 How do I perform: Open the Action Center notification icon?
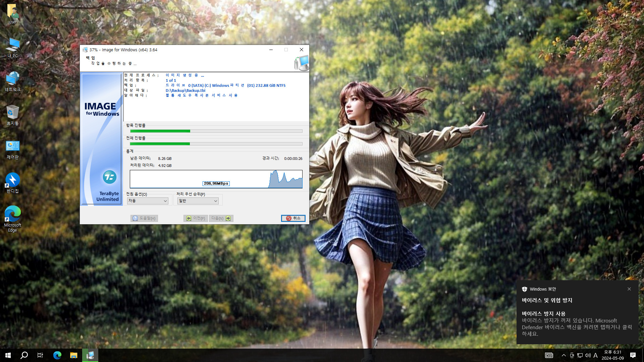click(633, 355)
